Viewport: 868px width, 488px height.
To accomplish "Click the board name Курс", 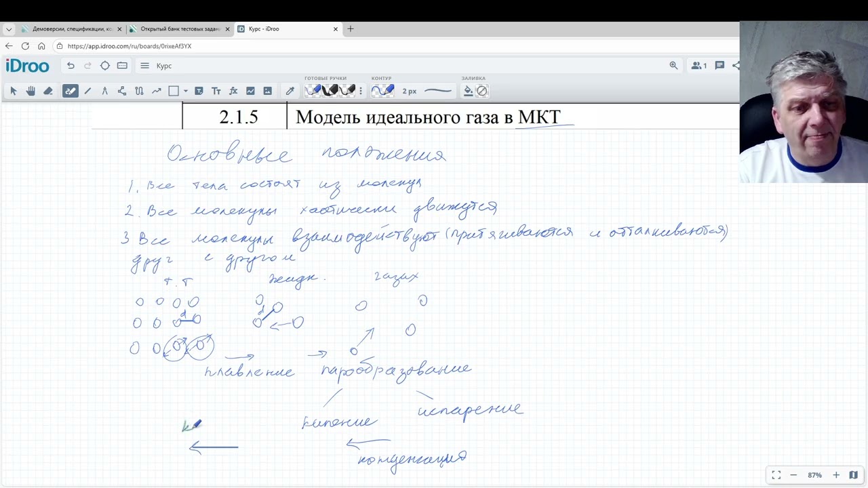I will [x=164, y=66].
